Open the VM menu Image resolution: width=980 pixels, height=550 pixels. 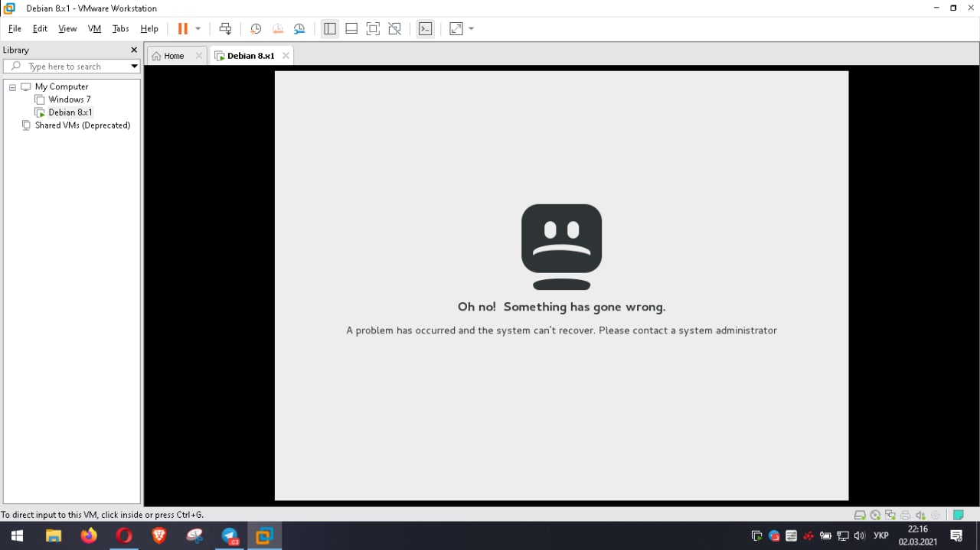(x=94, y=28)
